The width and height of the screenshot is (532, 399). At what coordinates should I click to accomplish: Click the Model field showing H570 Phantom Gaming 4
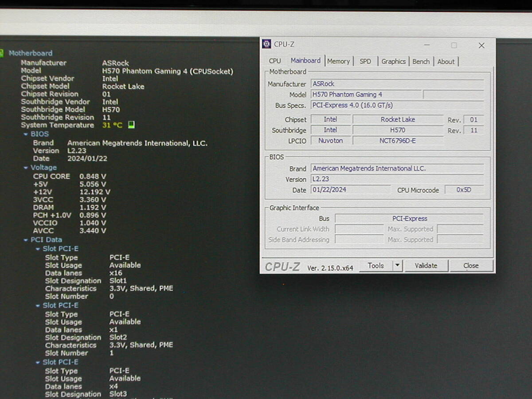pos(366,94)
